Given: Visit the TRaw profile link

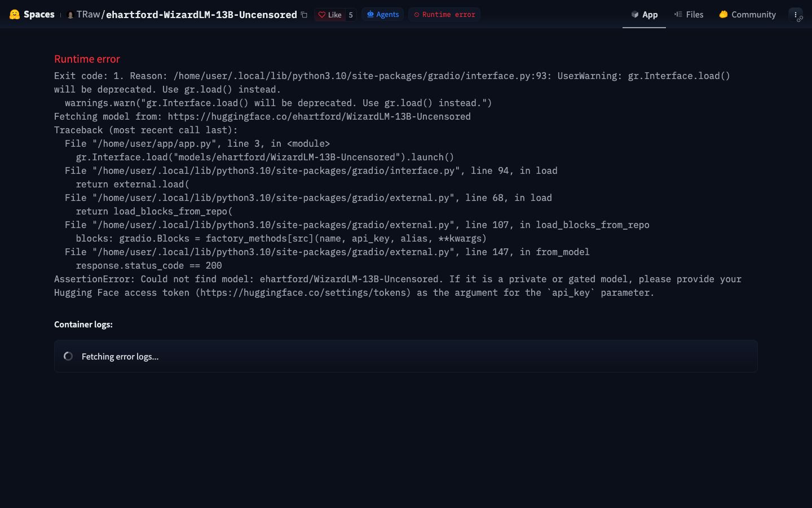Looking at the screenshot, I should pos(89,15).
